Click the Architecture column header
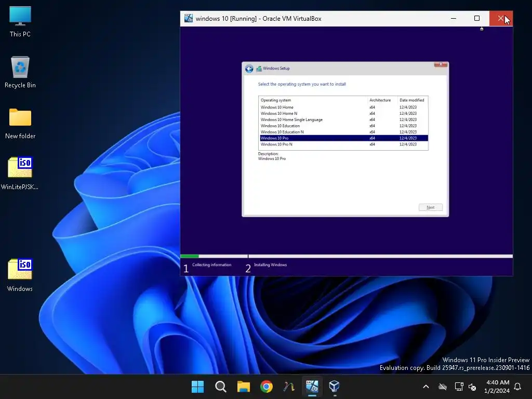 382,100
